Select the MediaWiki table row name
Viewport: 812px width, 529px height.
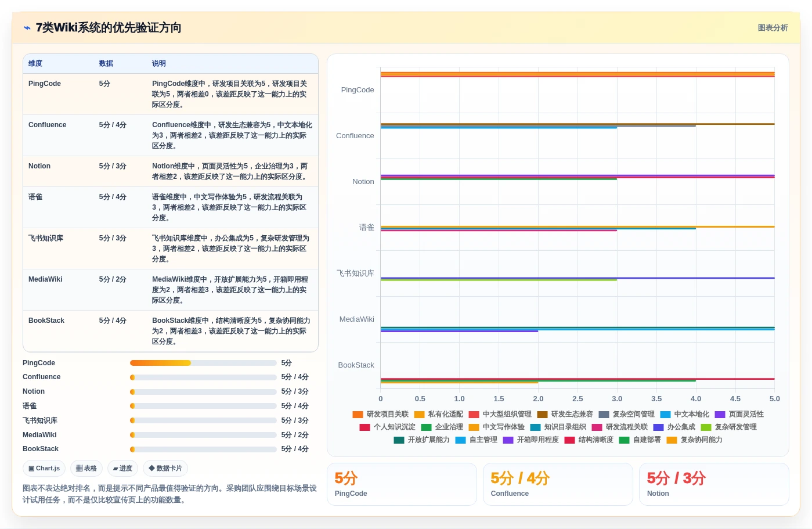tap(45, 279)
